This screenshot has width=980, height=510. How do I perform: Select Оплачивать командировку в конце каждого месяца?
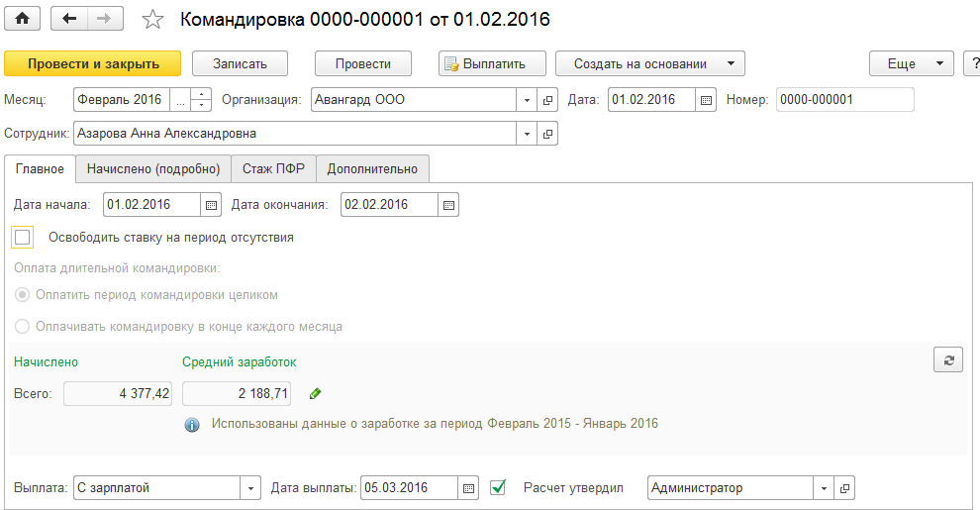22,326
